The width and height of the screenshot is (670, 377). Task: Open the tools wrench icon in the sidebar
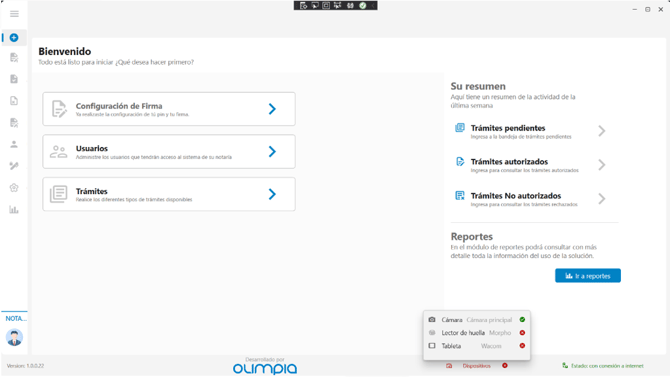click(14, 166)
